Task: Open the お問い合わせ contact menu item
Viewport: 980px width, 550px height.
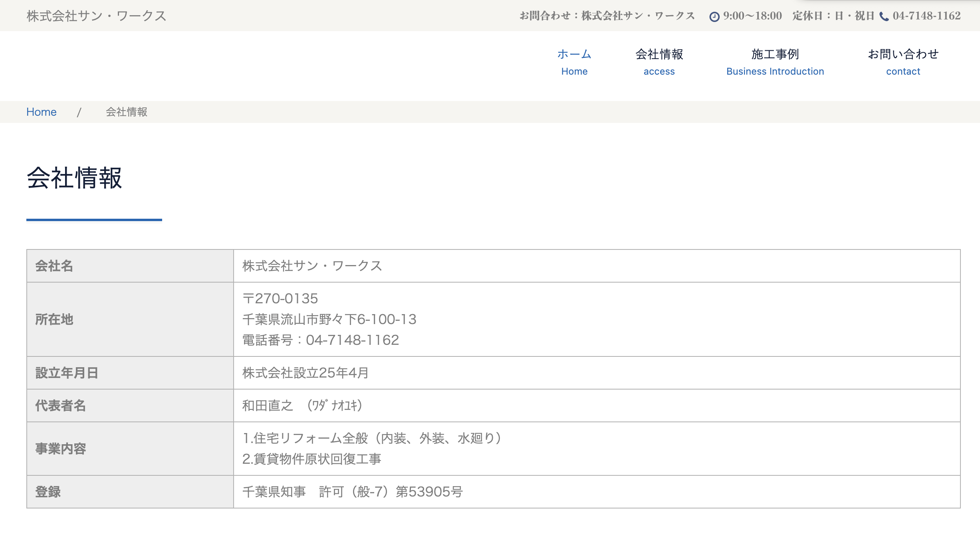Action: tap(903, 62)
